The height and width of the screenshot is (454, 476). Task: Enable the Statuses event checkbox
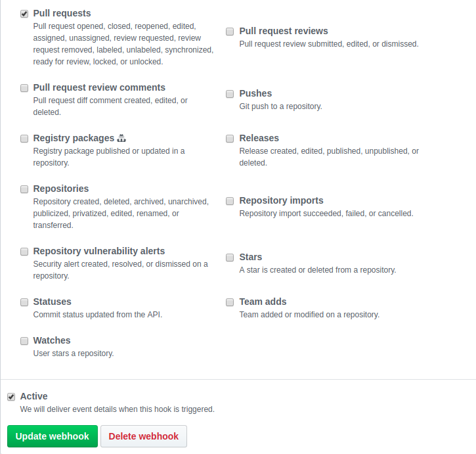(x=24, y=302)
